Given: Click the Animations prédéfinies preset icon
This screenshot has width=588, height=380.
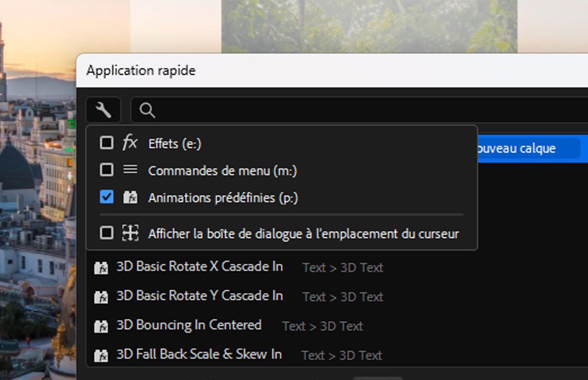Looking at the screenshot, I should (130, 197).
